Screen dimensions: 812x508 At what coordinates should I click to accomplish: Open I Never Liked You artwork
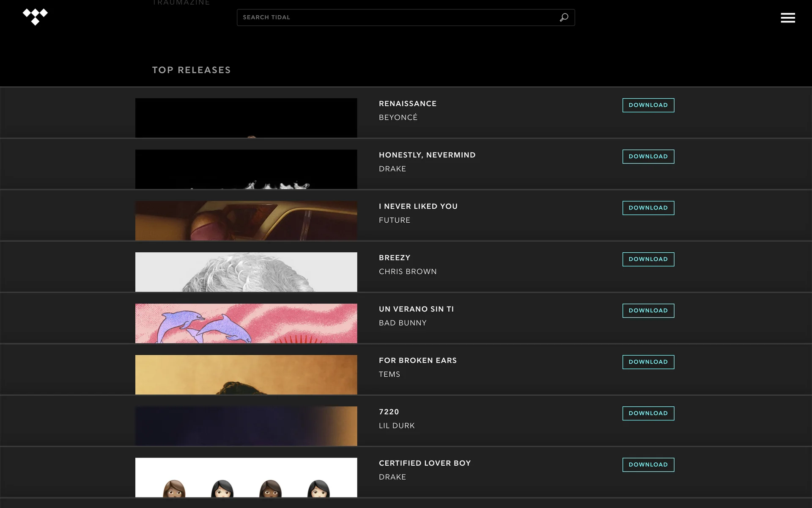pos(246,221)
